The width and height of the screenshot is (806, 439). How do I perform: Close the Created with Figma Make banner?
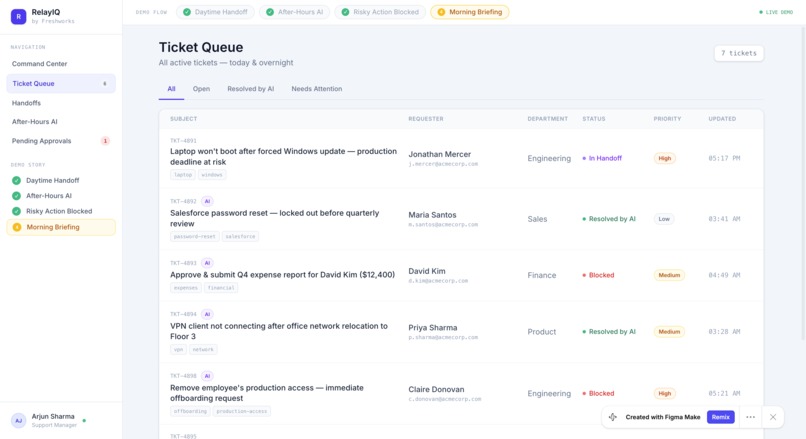tap(773, 417)
